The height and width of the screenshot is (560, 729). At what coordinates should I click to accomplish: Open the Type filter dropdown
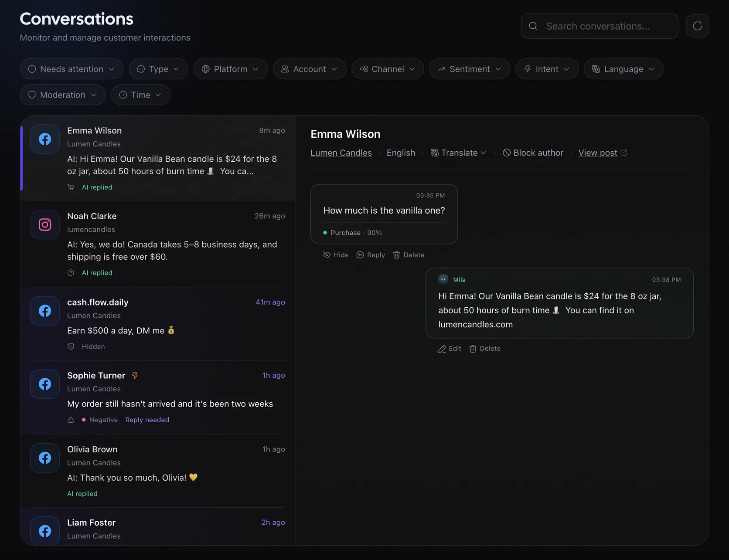tap(158, 69)
